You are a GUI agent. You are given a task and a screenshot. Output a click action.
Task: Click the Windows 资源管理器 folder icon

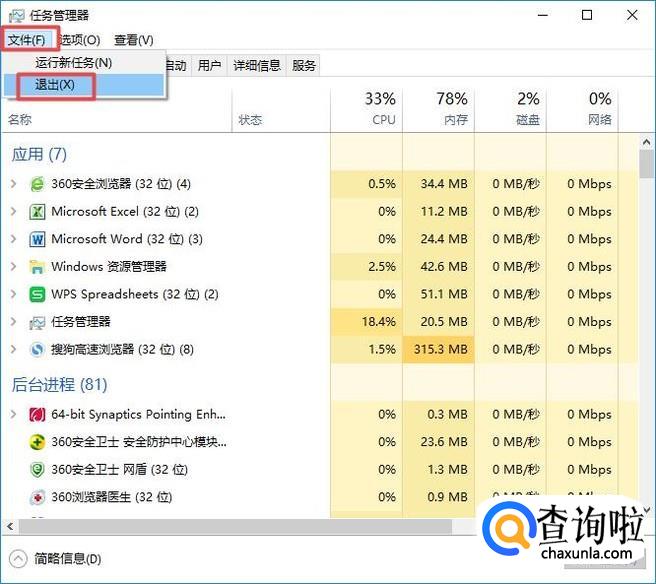(x=37, y=267)
